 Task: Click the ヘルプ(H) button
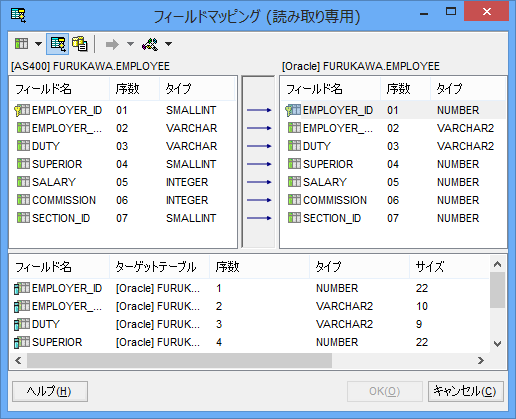click(x=50, y=391)
